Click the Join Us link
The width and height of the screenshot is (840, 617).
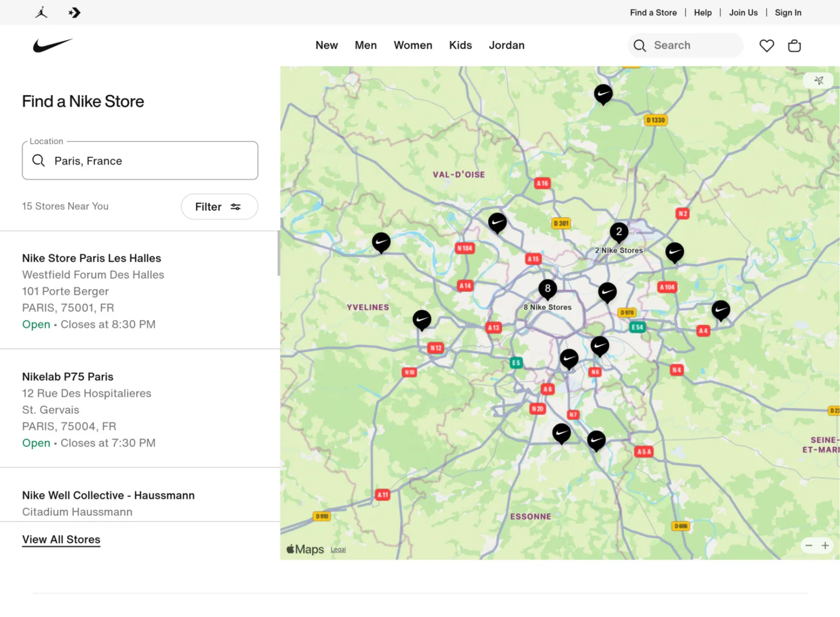point(743,12)
